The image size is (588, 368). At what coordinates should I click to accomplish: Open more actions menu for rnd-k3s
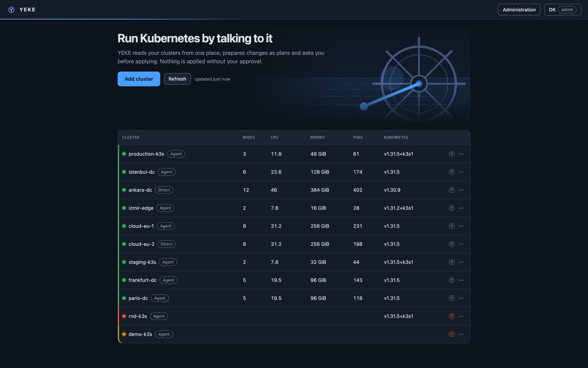click(461, 316)
